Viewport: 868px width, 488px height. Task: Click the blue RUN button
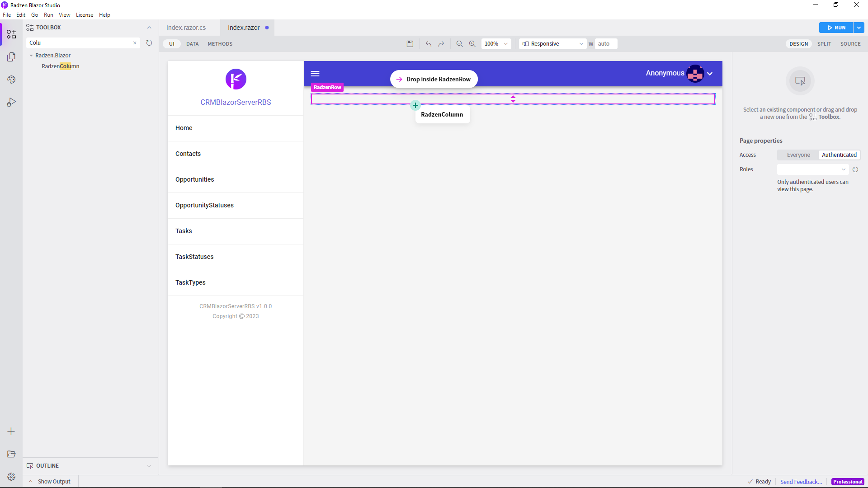836,28
